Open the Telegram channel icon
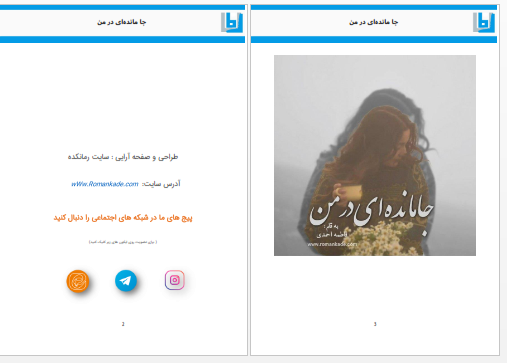 126,281
